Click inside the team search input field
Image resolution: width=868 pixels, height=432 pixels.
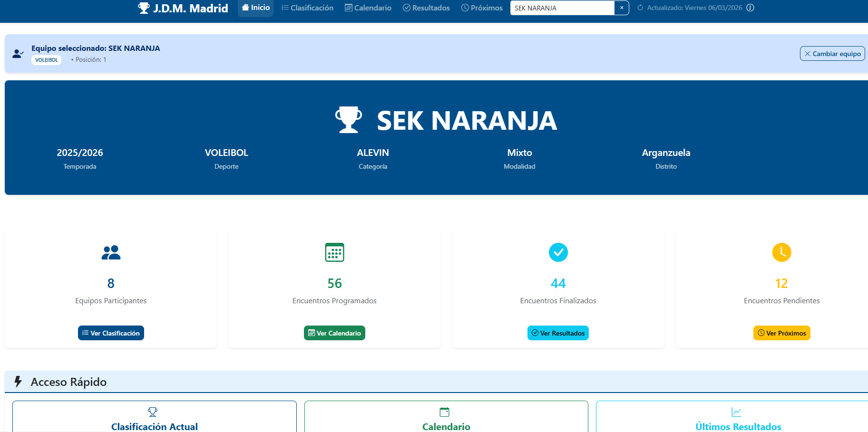[x=562, y=8]
